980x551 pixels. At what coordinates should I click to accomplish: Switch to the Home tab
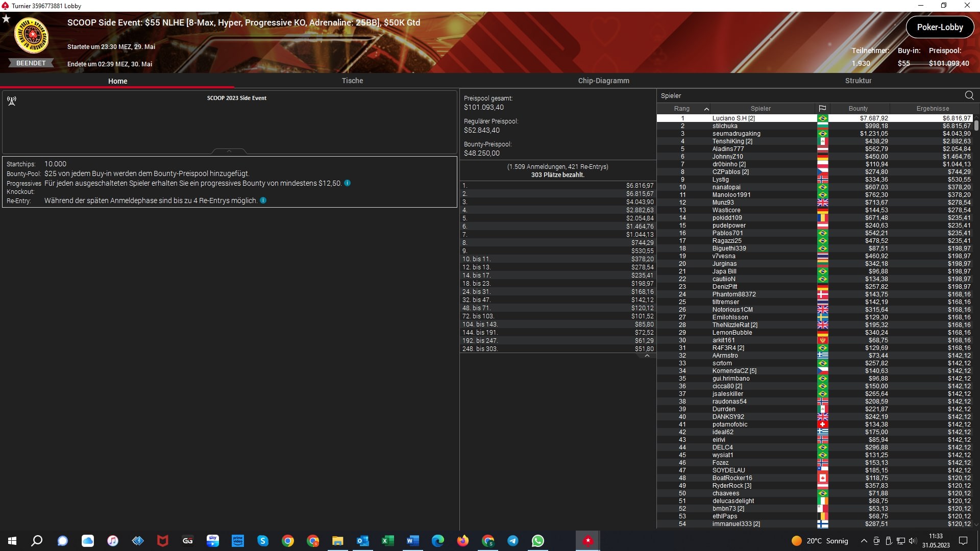(117, 81)
